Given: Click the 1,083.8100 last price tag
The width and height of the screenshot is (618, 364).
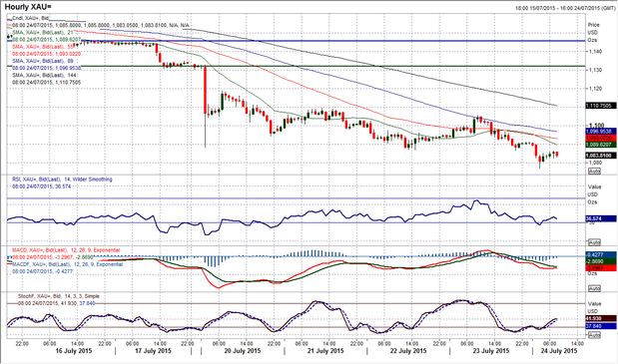Looking at the screenshot, I should pyautogui.click(x=601, y=156).
